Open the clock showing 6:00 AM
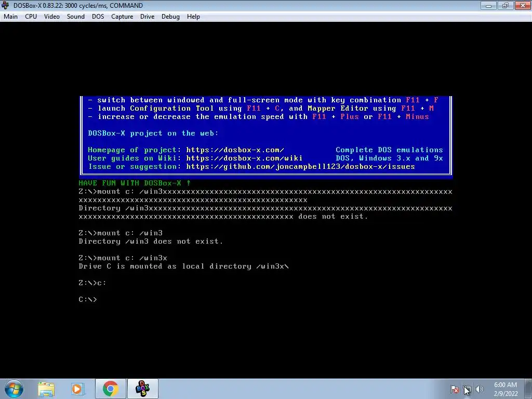Screen dimensions: 532x399 pos(506,389)
